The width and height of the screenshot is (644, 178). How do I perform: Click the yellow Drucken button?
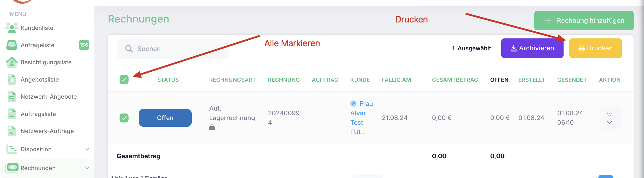point(595,48)
